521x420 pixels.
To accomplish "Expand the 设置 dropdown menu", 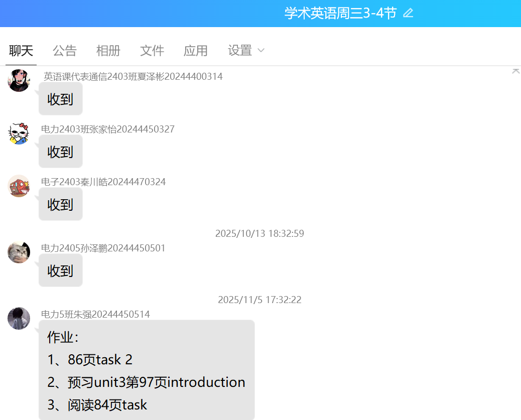I will [240, 51].
